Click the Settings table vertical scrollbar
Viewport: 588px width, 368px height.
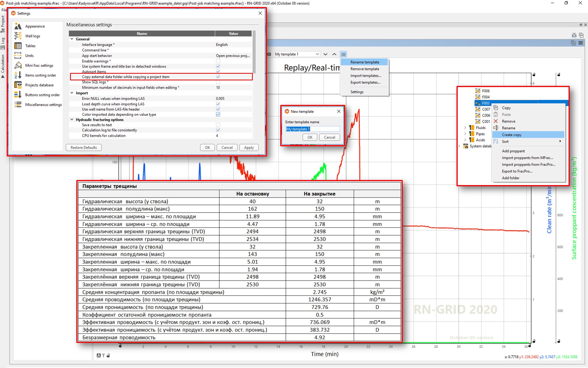tap(254, 52)
